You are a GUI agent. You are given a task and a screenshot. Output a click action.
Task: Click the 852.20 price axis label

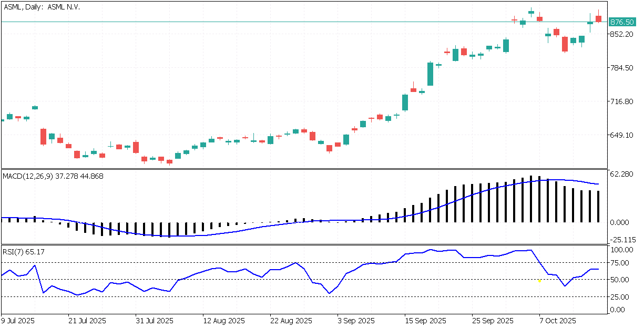tap(621, 34)
